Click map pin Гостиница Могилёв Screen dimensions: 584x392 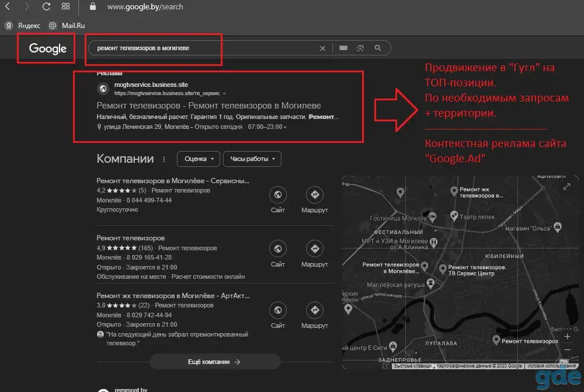(x=432, y=217)
